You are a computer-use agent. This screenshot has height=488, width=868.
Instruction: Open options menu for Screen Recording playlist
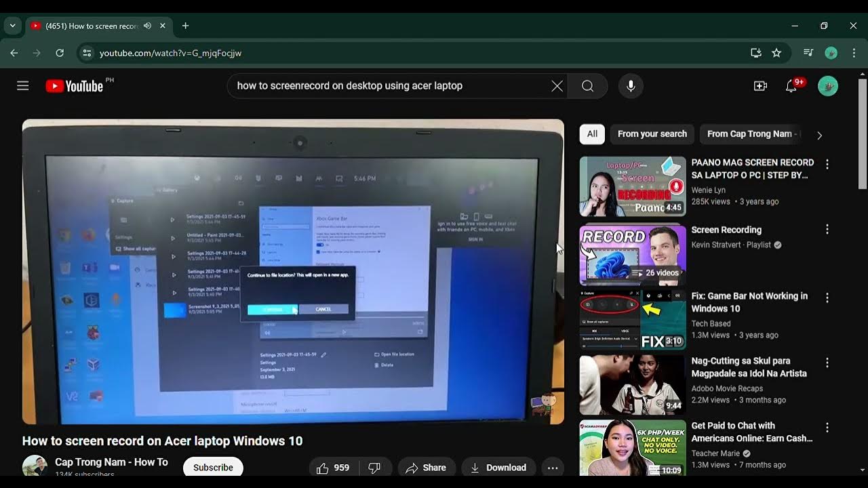pyautogui.click(x=827, y=230)
